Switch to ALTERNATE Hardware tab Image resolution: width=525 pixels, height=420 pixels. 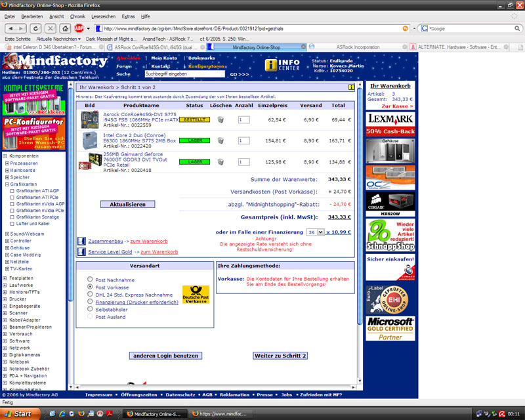coord(459,47)
